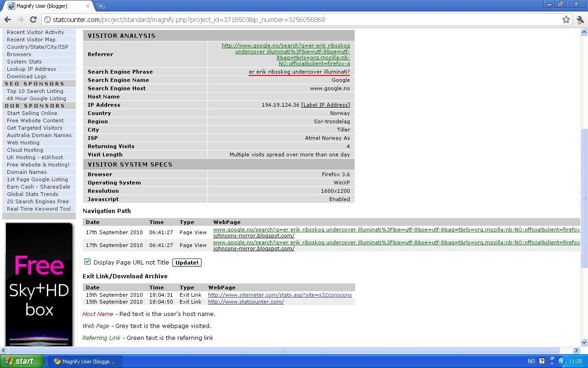The height and width of the screenshot is (368, 588).
Task: Open Real Time Keyword Tool link
Action: pos(39,209)
